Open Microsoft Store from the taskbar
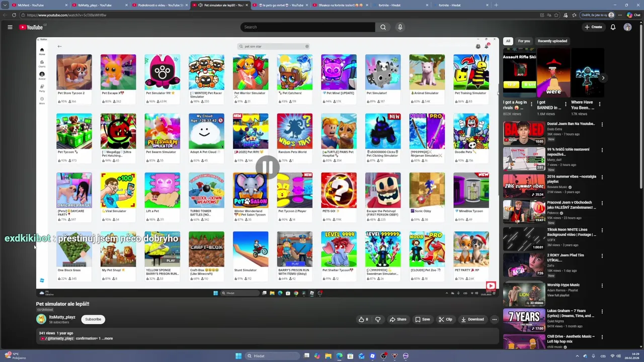644x362 pixels. tap(350, 356)
